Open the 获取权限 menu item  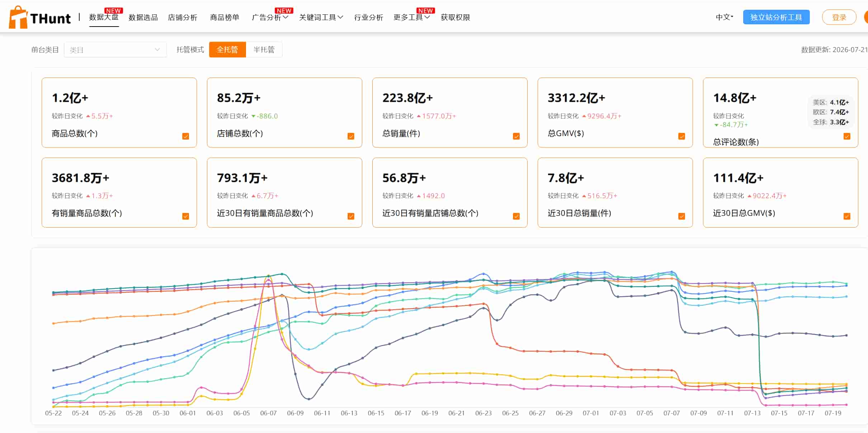coord(455,17)
